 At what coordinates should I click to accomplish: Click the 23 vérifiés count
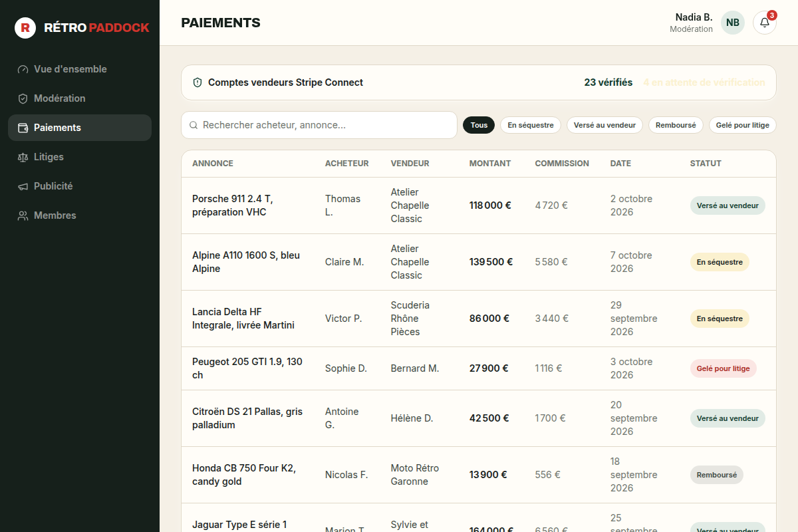[608, 82]
